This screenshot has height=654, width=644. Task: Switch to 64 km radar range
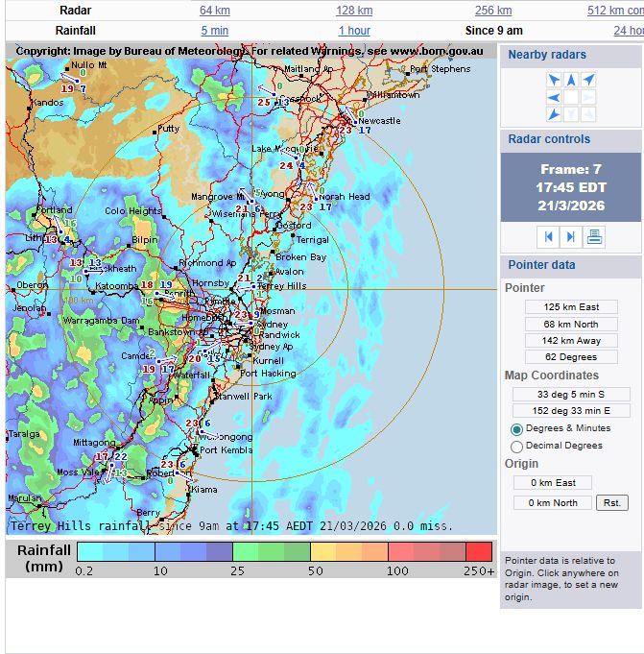pos(214,10)
